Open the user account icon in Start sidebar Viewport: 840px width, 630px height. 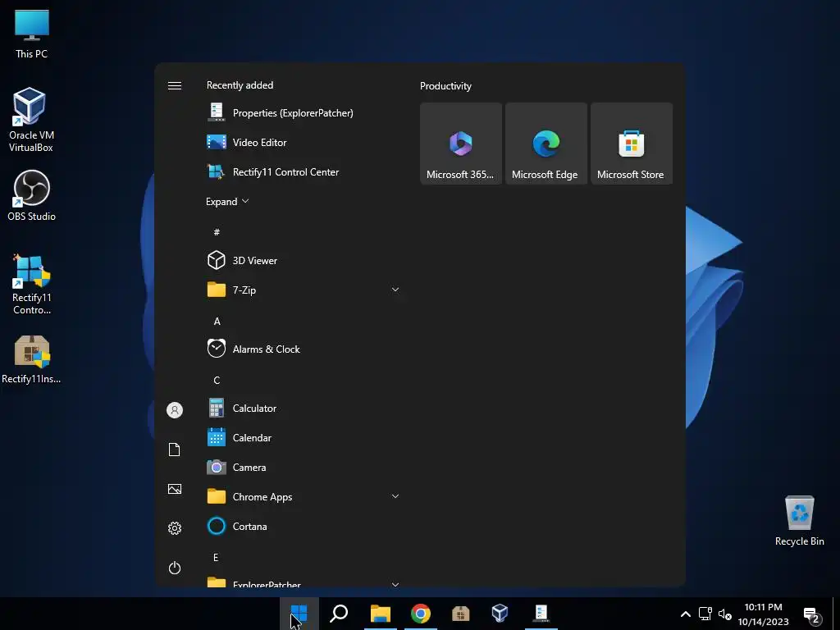[175, 410]
